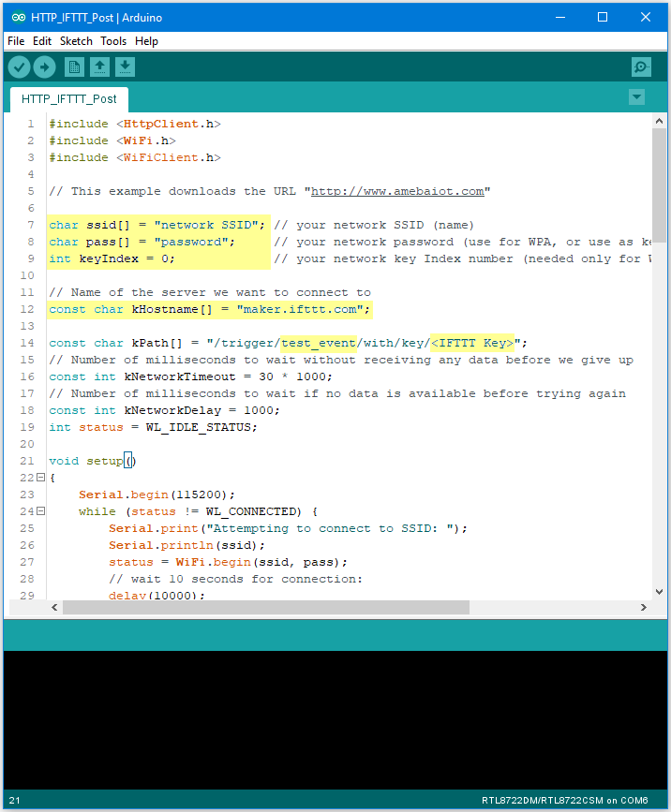Close the Arduino window

(x=646, y=18)
